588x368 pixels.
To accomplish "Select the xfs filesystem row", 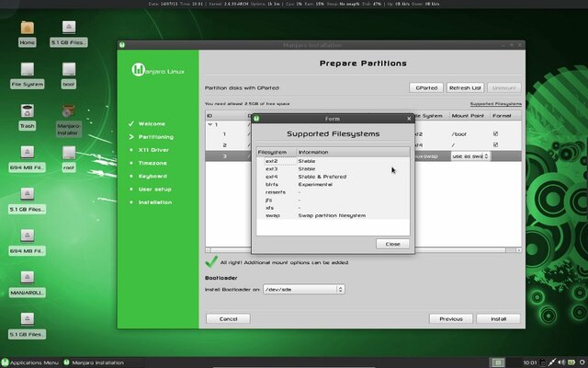I will (333, 208).
